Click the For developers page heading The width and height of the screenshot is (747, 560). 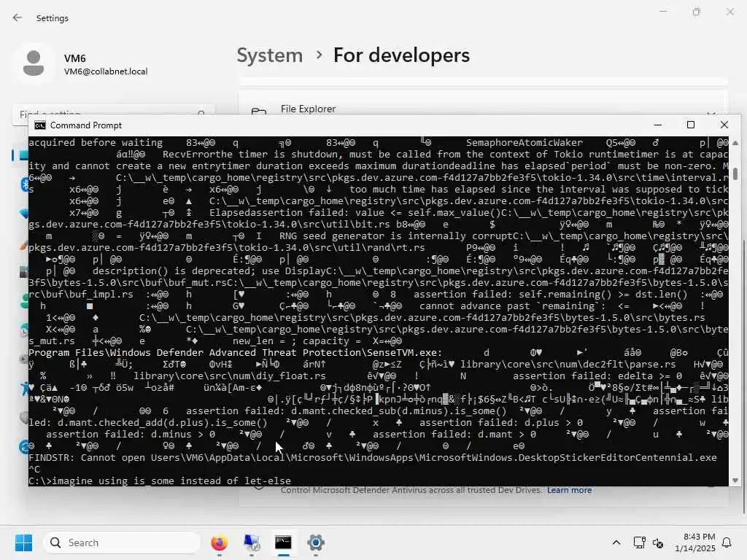pyautogui.click(x=402, y=55)
